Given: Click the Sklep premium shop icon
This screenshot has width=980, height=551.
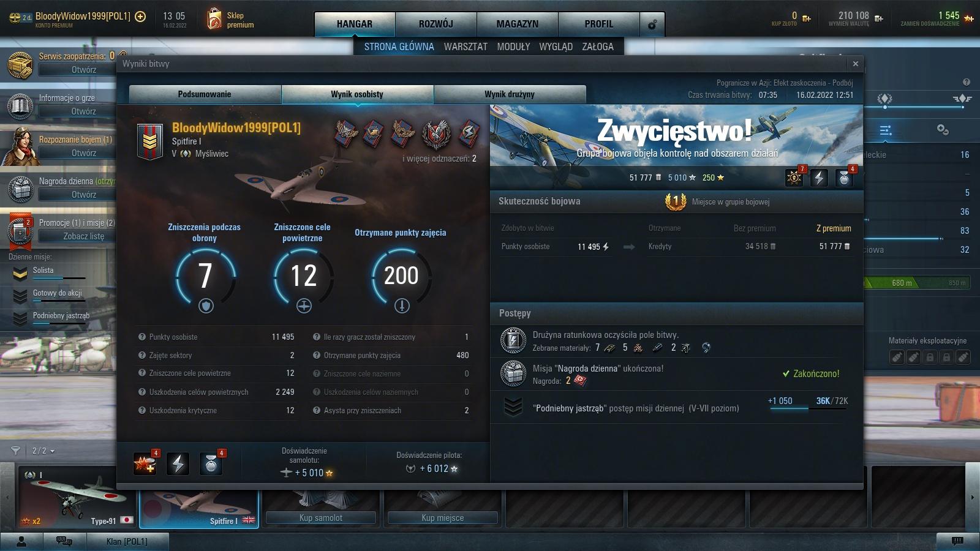Looking at the screenshot, I should point(214,20).
